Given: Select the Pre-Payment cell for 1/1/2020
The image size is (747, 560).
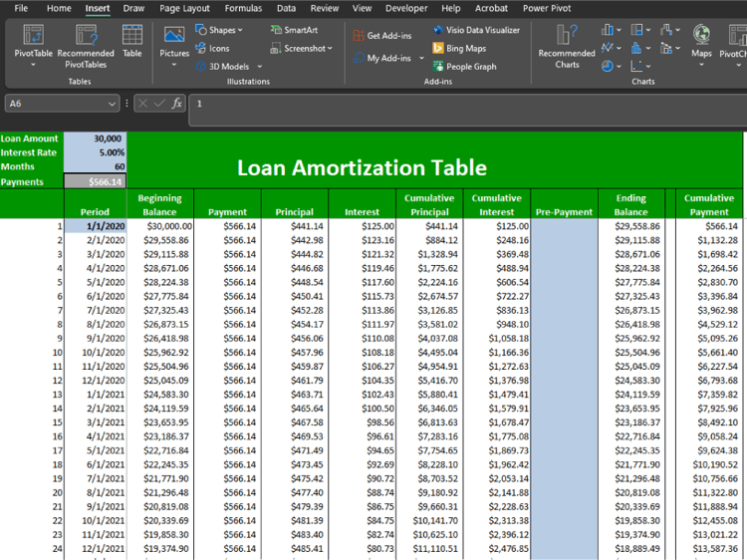Looking at the screenshot, I should [x=564, y=226].
